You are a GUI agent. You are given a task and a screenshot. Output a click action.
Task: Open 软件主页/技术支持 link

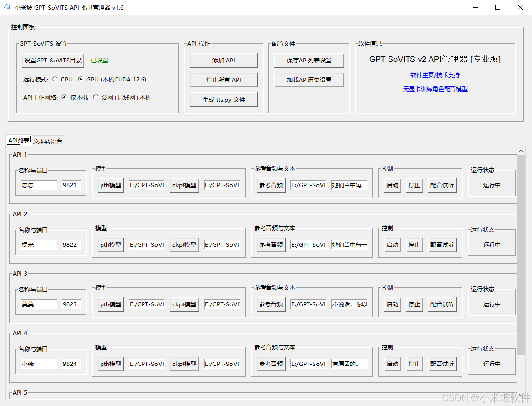click(435, 75)
